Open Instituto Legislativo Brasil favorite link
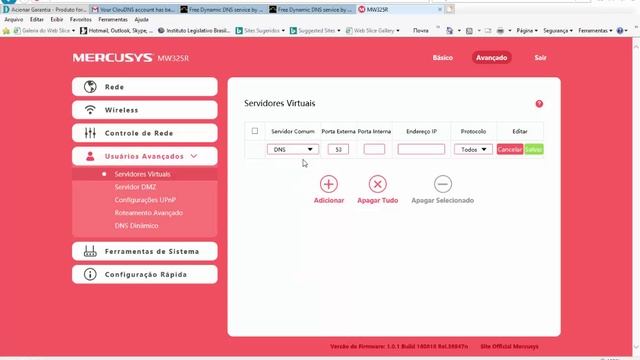This screenshot has width=640, height=360. (x=194, y=31)
